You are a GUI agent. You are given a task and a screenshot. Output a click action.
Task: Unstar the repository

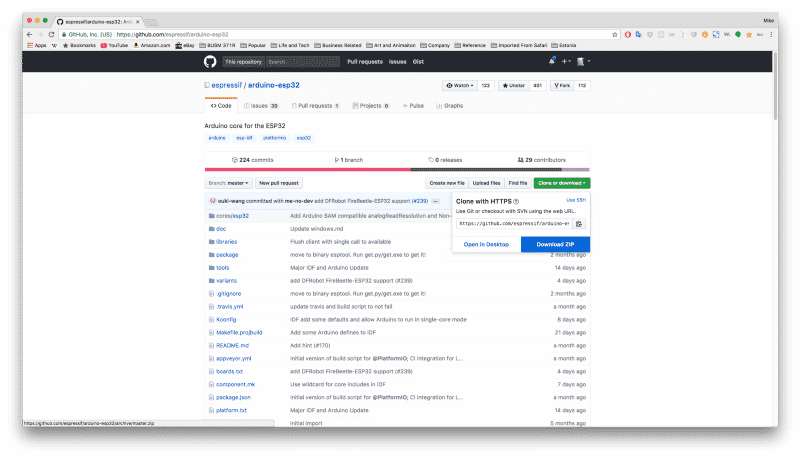(x=513, y=86)
